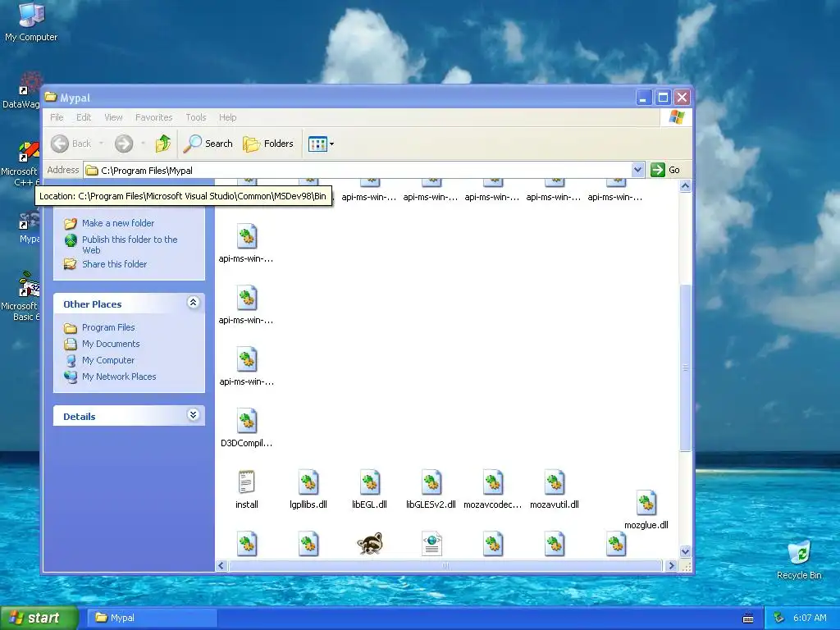Click the vertical scrollbar up arrow
Image resolution: width=840 pixels, height=630 pixels.
685,186
